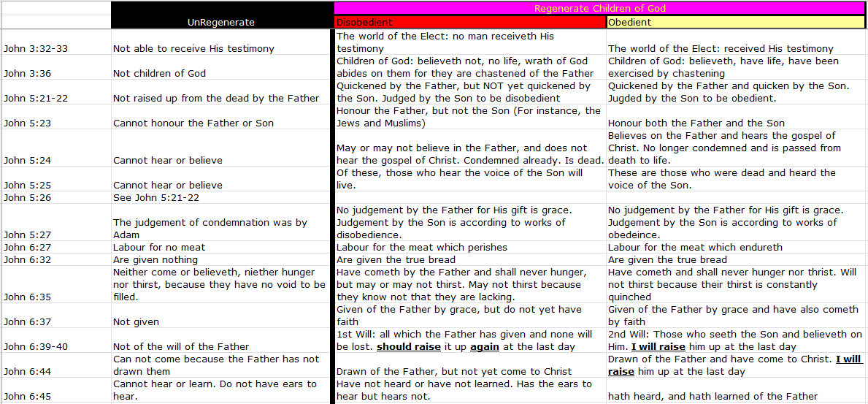Select "hath heard, and hath learned" cell
Viewport: 868px width, 404px height.
[x=713, y=396]
